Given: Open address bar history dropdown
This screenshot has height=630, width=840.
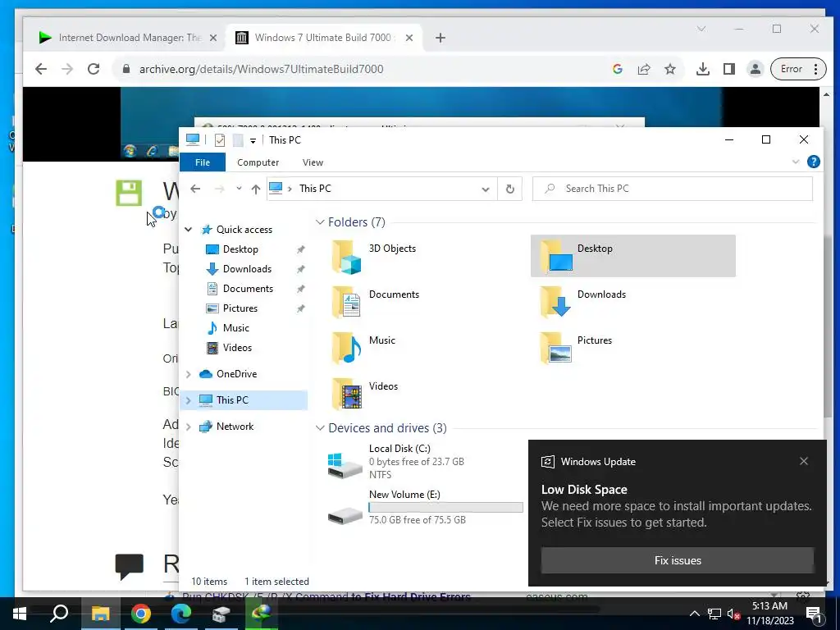Looking at the screenshot, I should (486, 189).
